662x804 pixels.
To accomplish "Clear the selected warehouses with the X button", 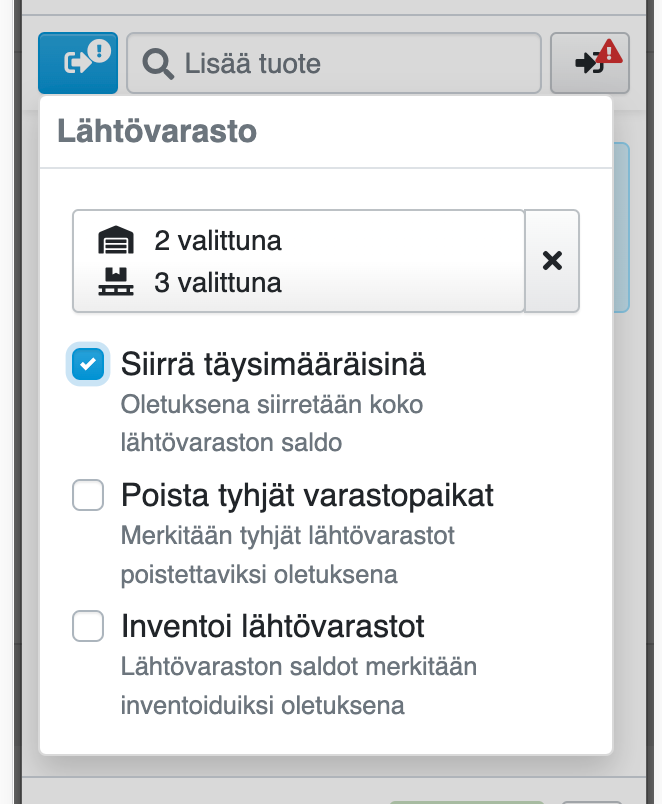I will point(551,261).
